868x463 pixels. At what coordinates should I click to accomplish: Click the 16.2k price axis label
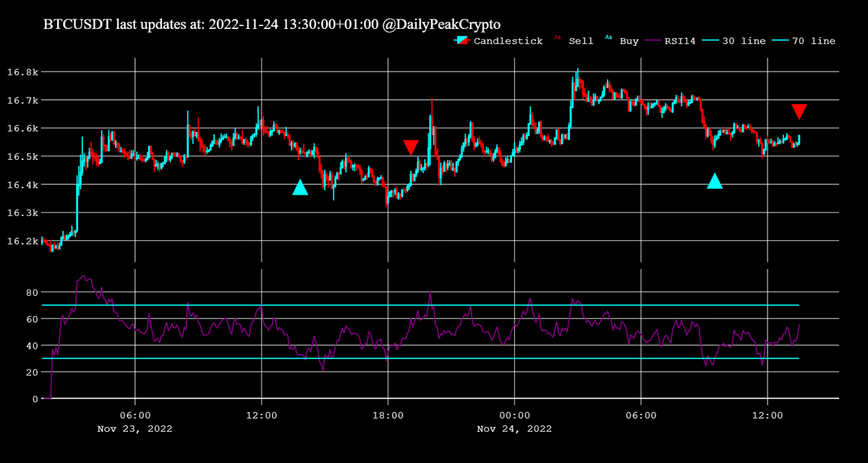pos(22,241)
